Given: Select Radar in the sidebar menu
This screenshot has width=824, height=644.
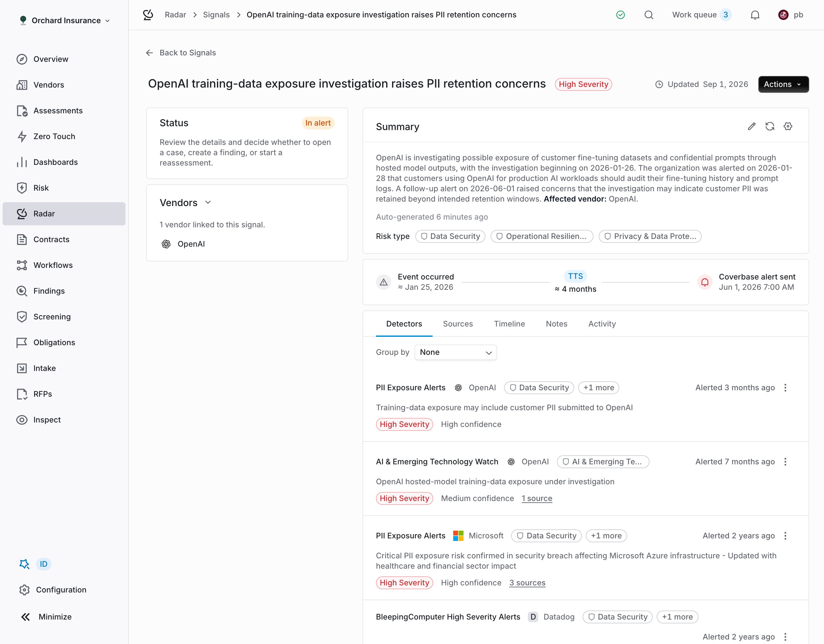Looking at the screenshot, I should 64,214.
